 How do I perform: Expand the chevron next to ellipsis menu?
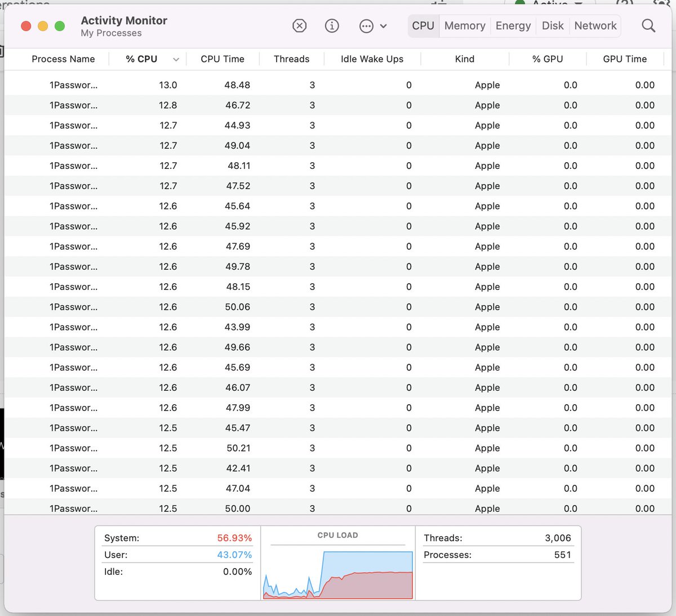click(x=384, y=26)
